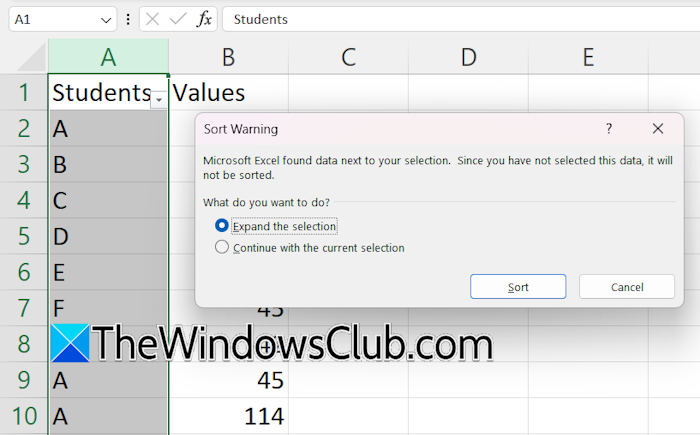
Task: Click the Values cell in B1
Action: (229, 92)
